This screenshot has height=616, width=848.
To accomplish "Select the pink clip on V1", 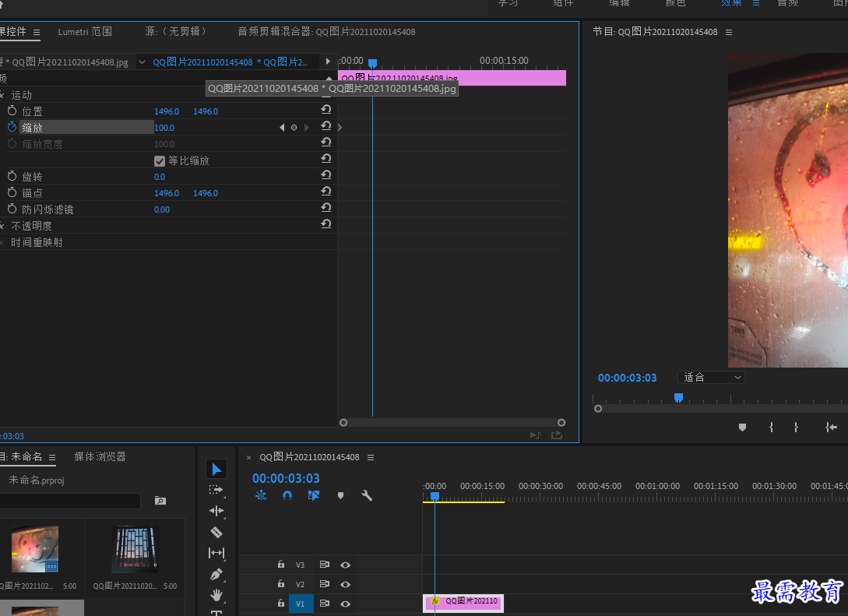I will point(463,603).
